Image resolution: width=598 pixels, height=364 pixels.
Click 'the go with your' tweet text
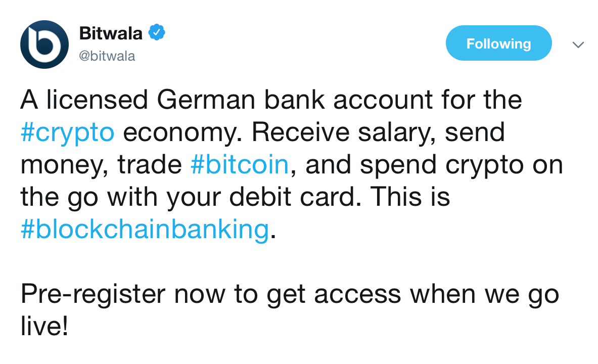click(120, 197)
